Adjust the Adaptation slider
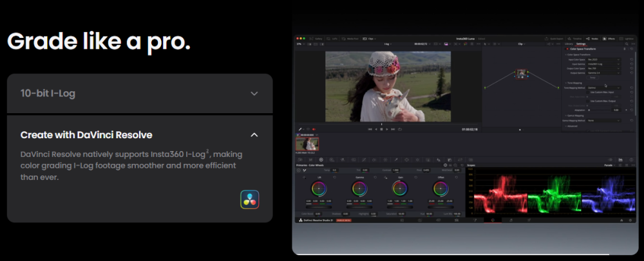 coord(600,110)
